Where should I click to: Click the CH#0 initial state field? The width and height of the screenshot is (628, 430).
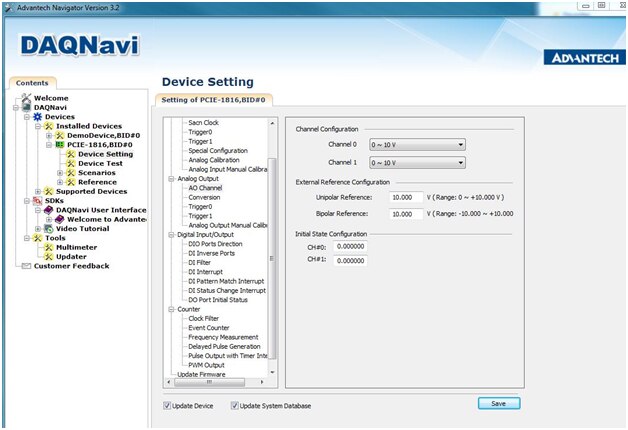[x=350, y=247]
